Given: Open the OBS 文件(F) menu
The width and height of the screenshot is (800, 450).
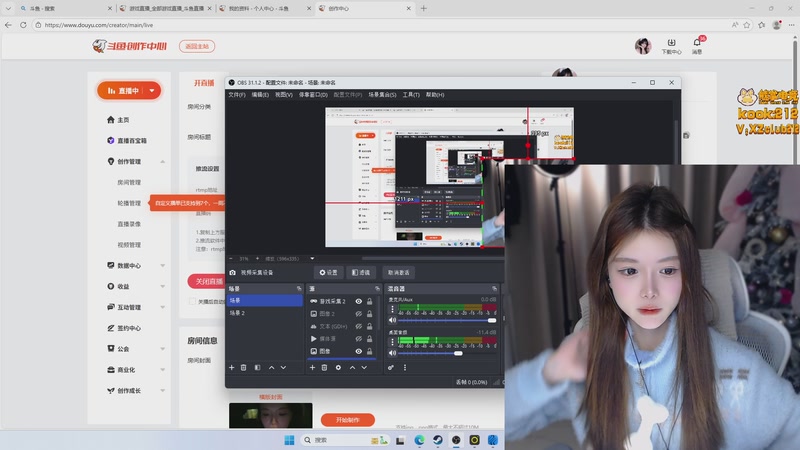Looking at the screenshot, I should 237,94.
